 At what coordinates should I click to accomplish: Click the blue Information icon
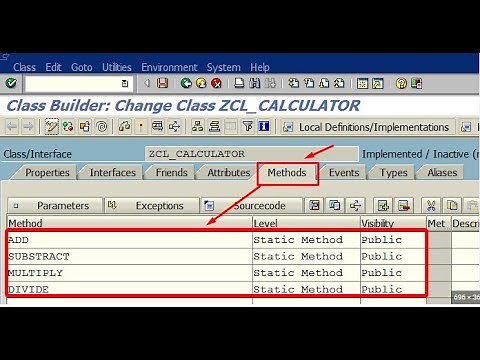click(264, 127)
